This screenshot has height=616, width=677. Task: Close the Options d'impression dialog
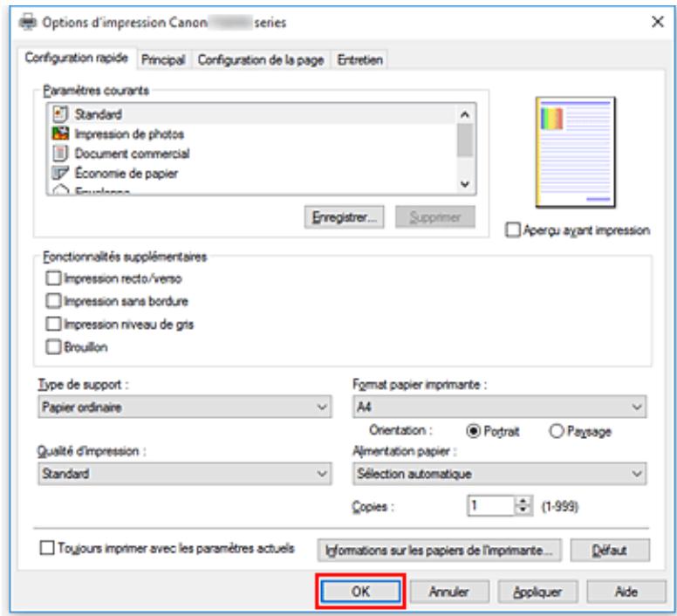(657, 22)
